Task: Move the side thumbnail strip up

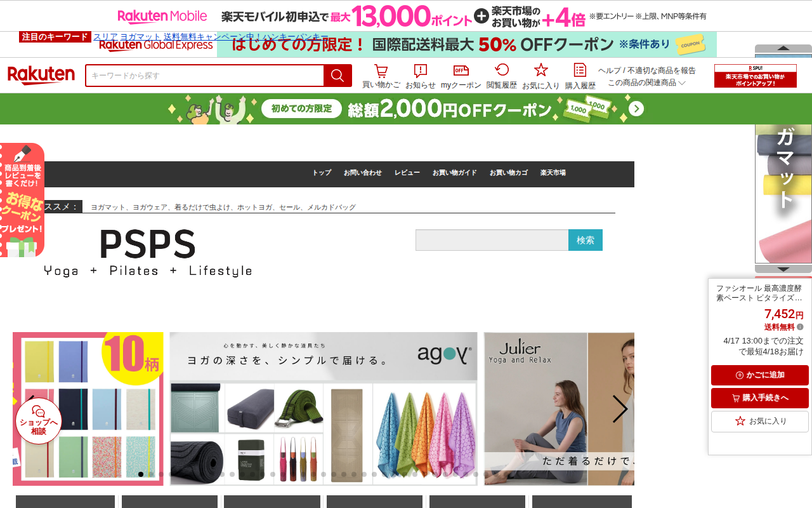Action: tap(783, 48)
